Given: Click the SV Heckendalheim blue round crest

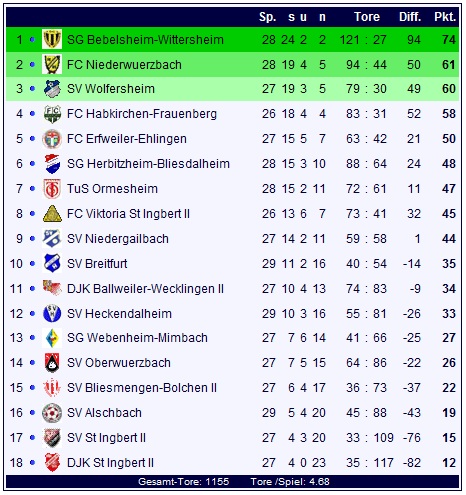Looking at the screenshot, I should [52, 314].
